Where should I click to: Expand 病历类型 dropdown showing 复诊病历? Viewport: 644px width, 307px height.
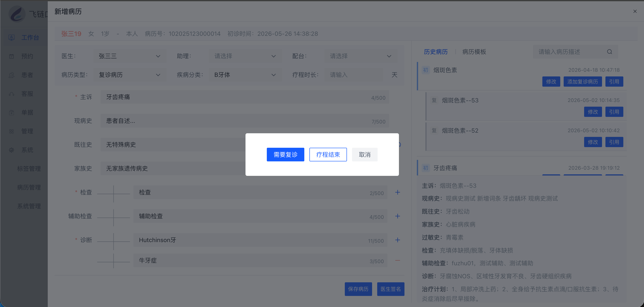[130, 75]
